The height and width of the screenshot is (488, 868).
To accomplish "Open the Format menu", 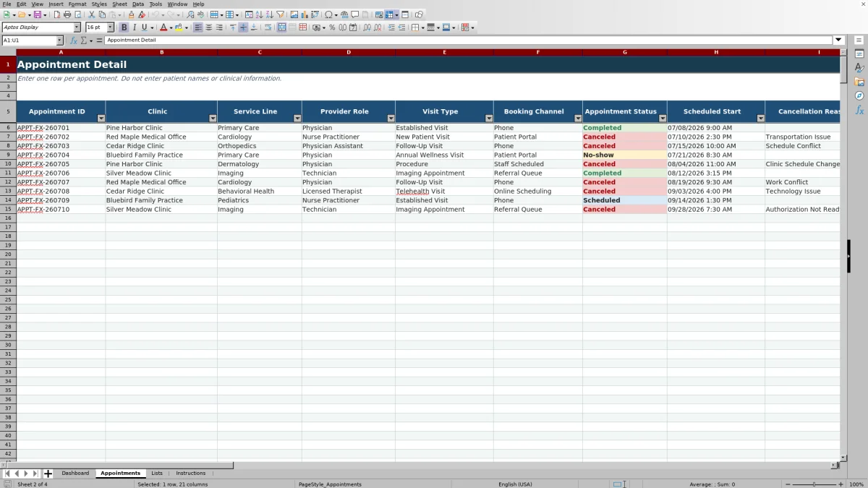I will (x=77, y=4).
